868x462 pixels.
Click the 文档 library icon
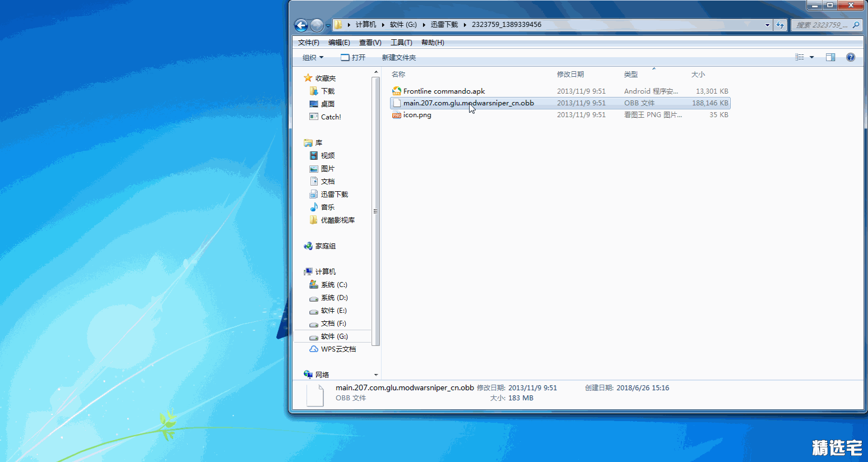point(314,181)
